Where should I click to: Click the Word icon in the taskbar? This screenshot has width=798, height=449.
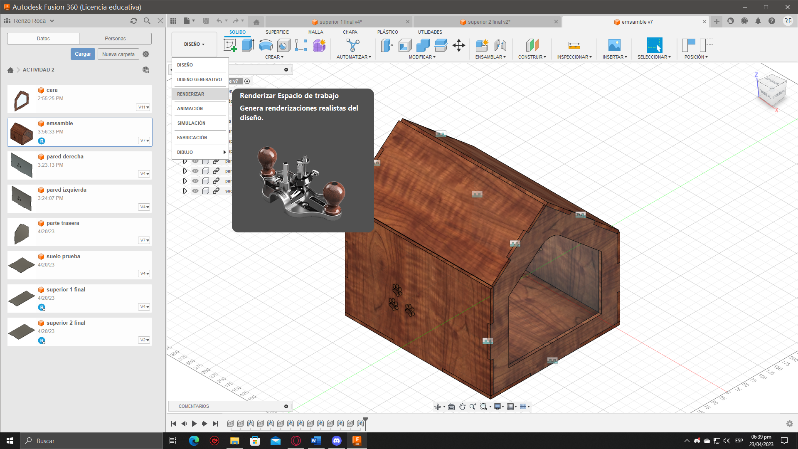point(317,440)
